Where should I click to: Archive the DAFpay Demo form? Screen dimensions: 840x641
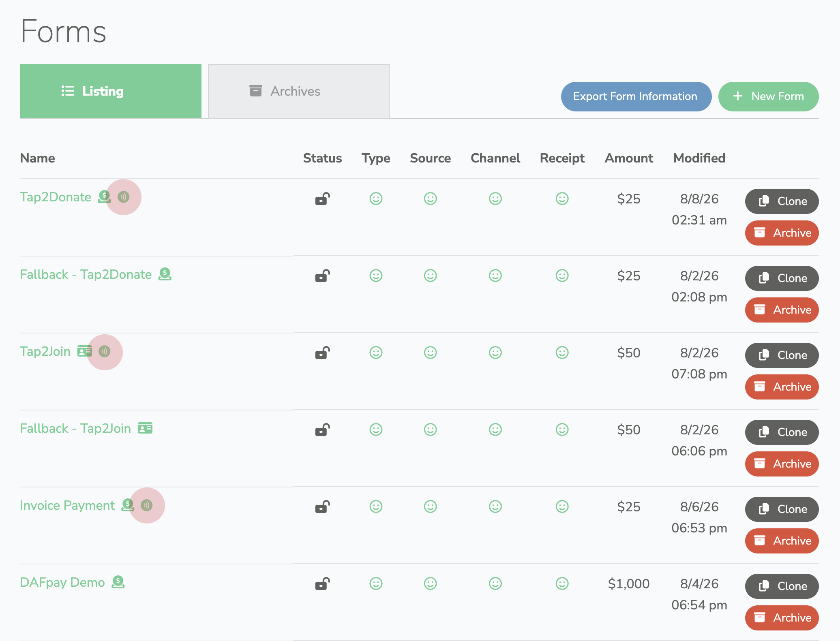(x=782, y=618)
